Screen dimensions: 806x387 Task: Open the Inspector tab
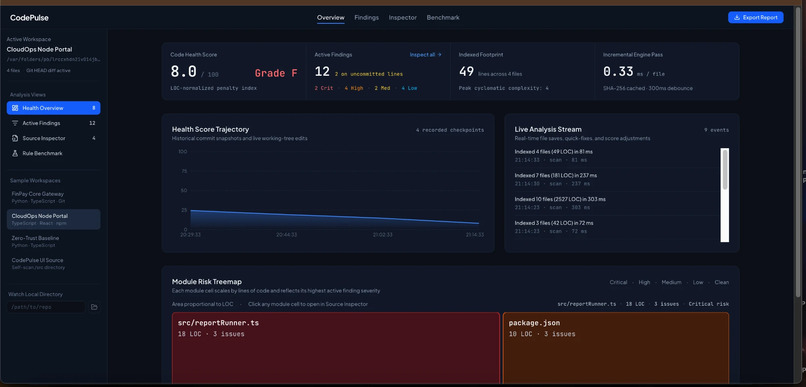tap(402, 17)
